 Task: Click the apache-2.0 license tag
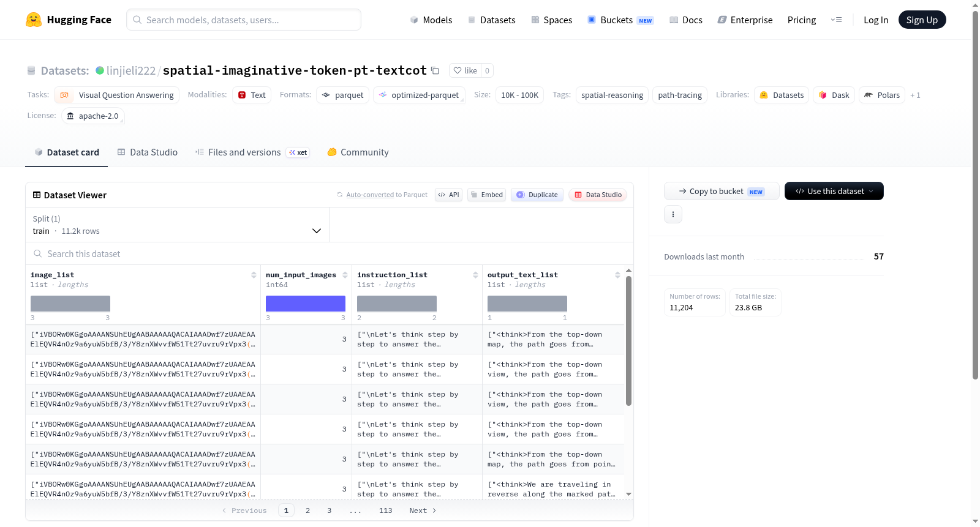(x=93, y=116)
